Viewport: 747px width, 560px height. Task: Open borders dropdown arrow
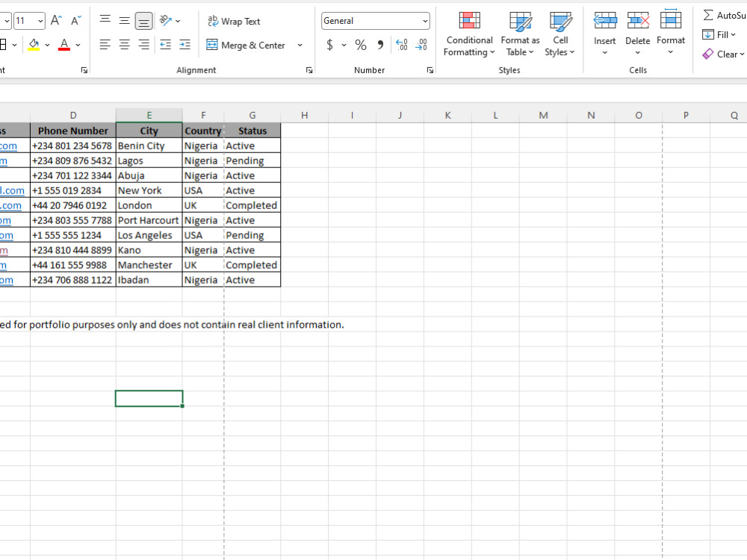(x=15, y=46)
